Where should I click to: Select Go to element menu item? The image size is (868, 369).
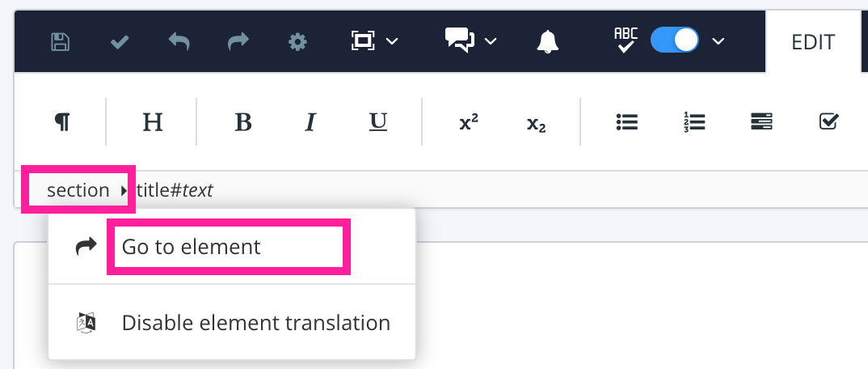192,247
